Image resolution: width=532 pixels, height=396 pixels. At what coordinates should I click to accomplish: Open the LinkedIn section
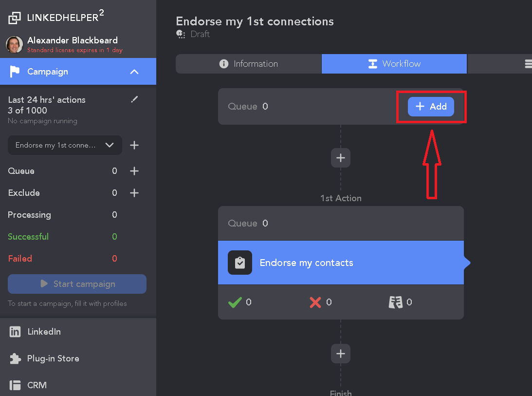tap(78, 332)
